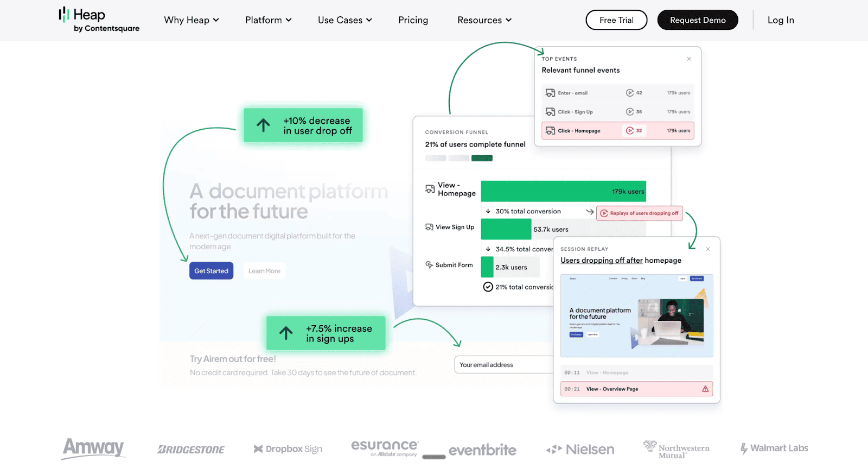
Task: Select the Click - Sign Up event row
Action: 618,112
